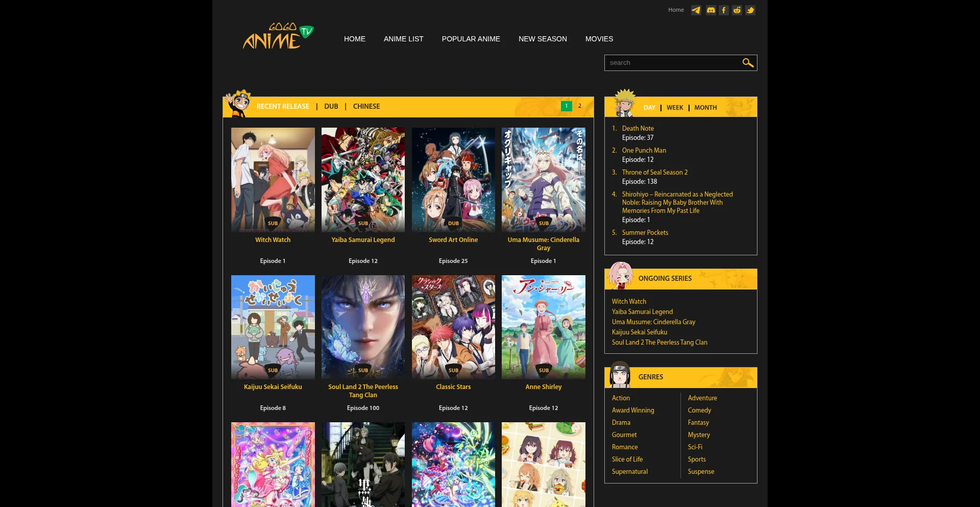Open the Reddit social icon

point(737,10)
